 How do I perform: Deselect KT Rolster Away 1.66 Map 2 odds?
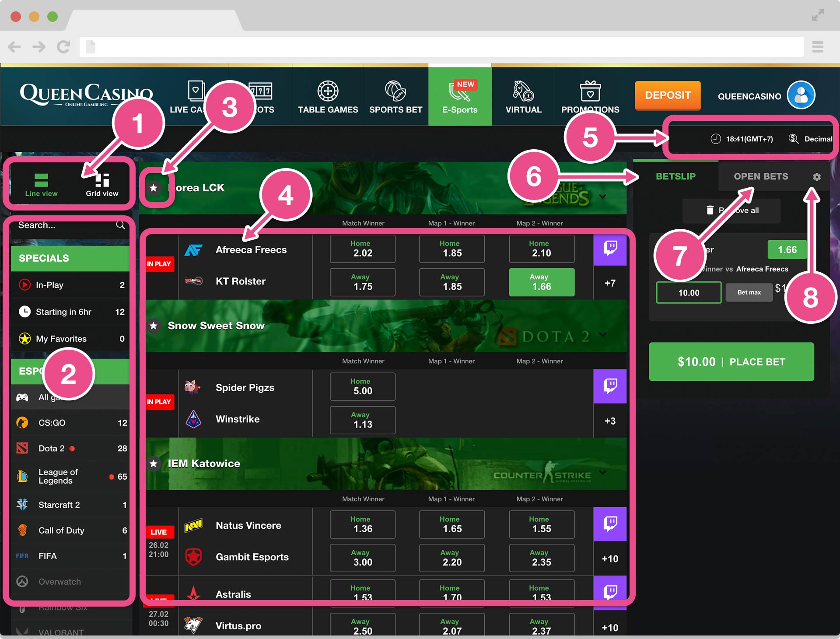coord(542,282)
